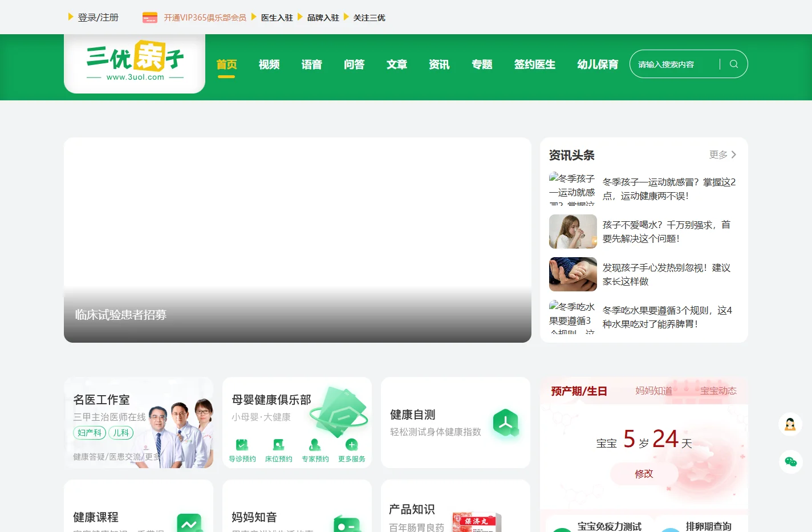Open the 资讯 nav item
812x532 pixels.
[x=439, y=64]
